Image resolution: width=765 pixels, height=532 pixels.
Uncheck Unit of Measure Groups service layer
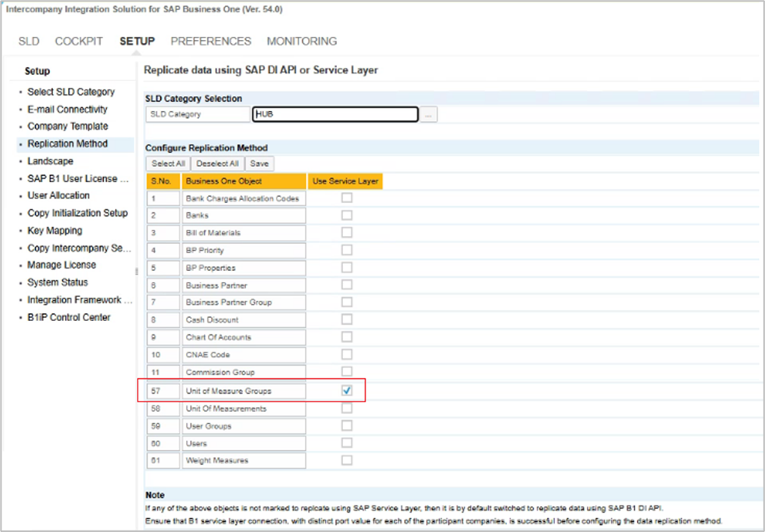pos(347,390)
